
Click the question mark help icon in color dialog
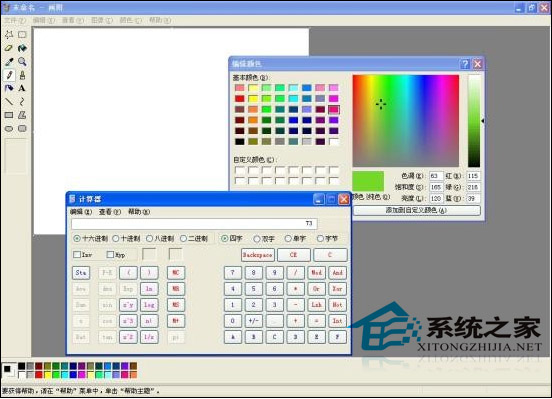point(465,64)
